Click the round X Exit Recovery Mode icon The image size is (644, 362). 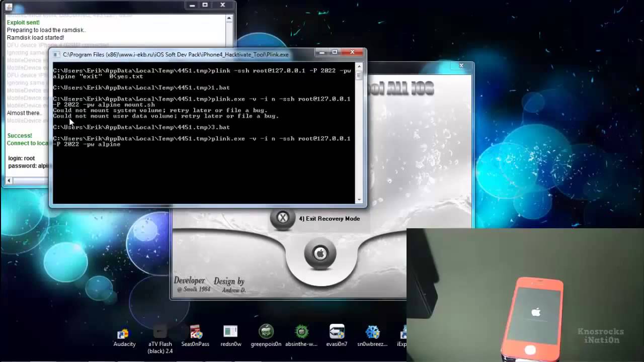(x=283, y=218)
